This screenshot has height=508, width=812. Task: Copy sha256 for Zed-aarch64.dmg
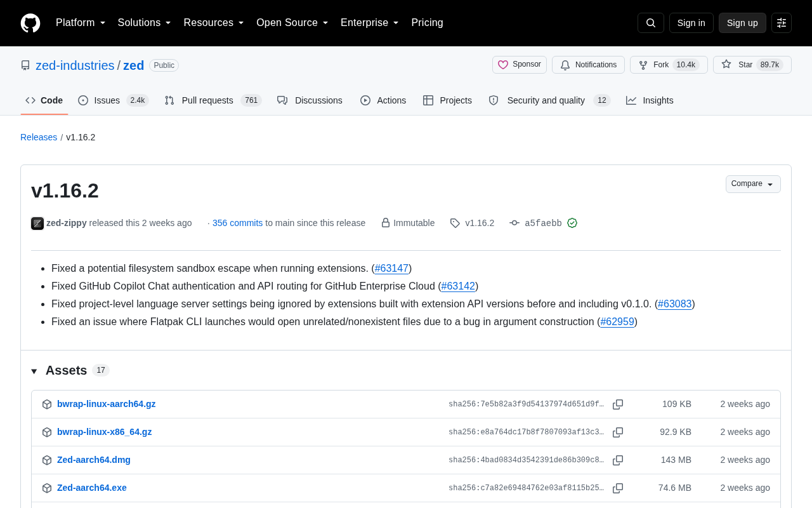pyautogui.click(x=618, y=460)
